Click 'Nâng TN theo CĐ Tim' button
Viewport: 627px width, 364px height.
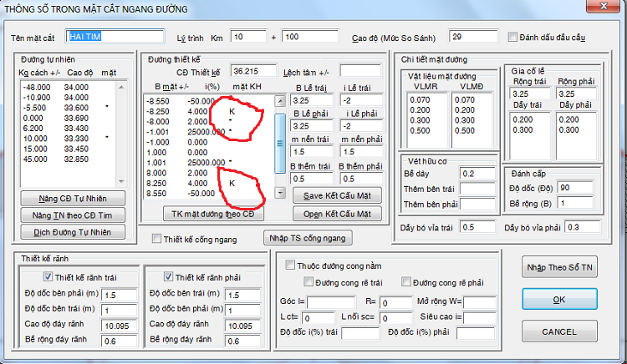coord(73,215)
